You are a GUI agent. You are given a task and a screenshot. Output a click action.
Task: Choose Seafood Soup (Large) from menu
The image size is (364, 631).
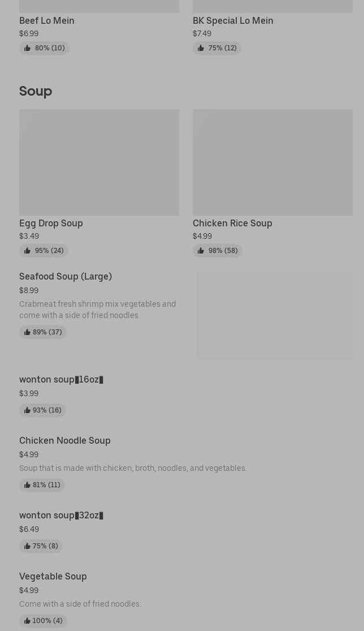(66, 277)
